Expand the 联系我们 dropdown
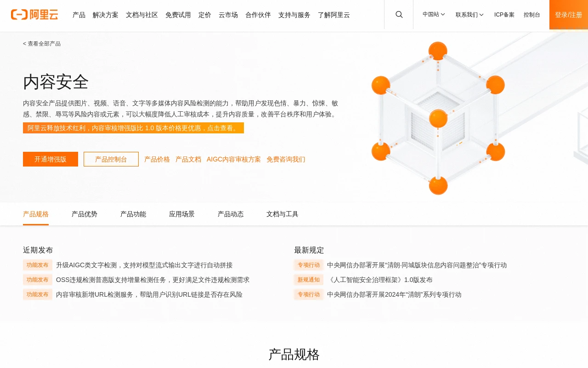 [469, 15]
